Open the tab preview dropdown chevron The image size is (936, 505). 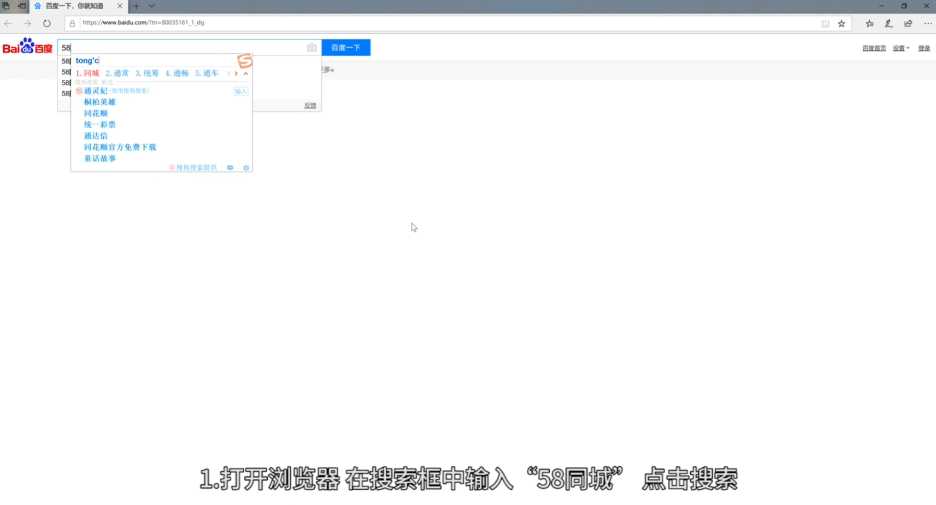pos(152,6)
